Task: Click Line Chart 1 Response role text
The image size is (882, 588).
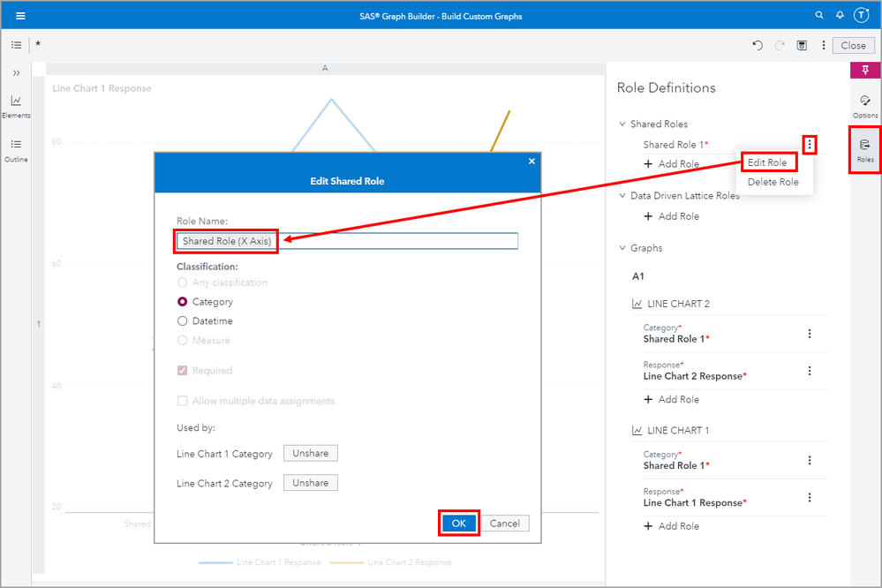Action: click(x=693, y=503)
